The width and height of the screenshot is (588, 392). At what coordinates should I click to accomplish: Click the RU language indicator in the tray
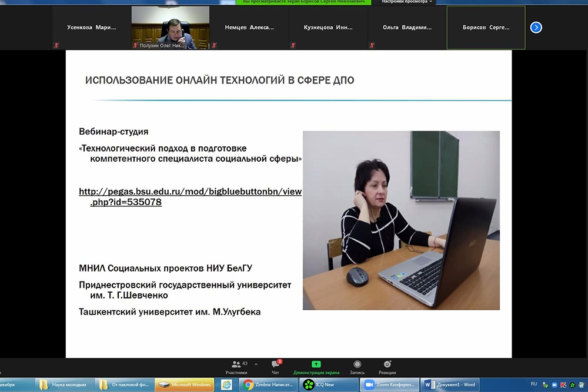click(x=534, y=384)
